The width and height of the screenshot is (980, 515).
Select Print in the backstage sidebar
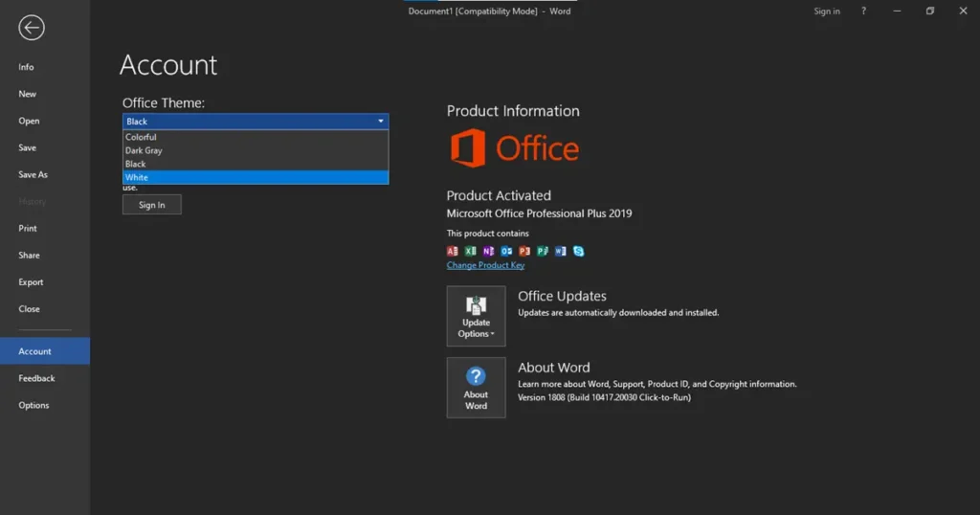pyautogui.click(x=45, y=228)
